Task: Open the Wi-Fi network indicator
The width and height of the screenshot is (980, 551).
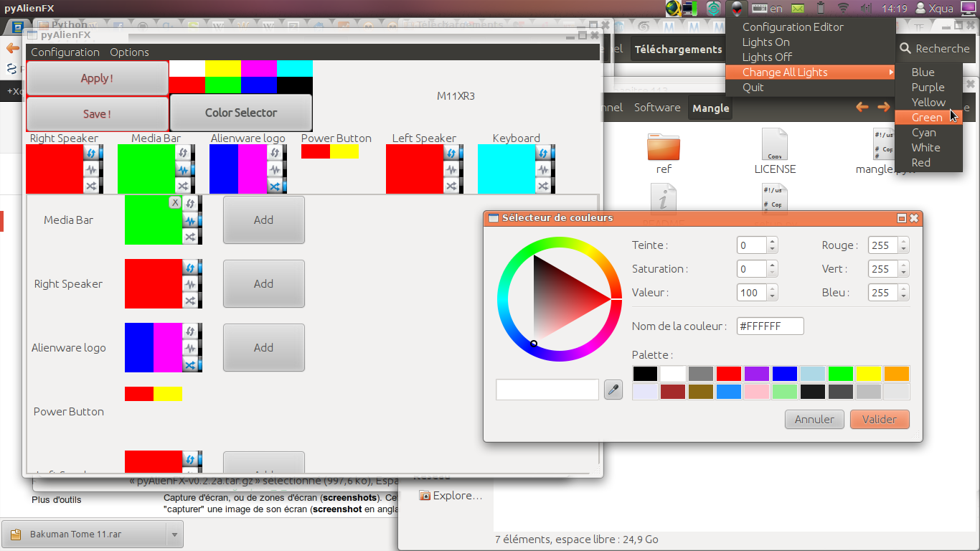Action: tap(843, 9)
